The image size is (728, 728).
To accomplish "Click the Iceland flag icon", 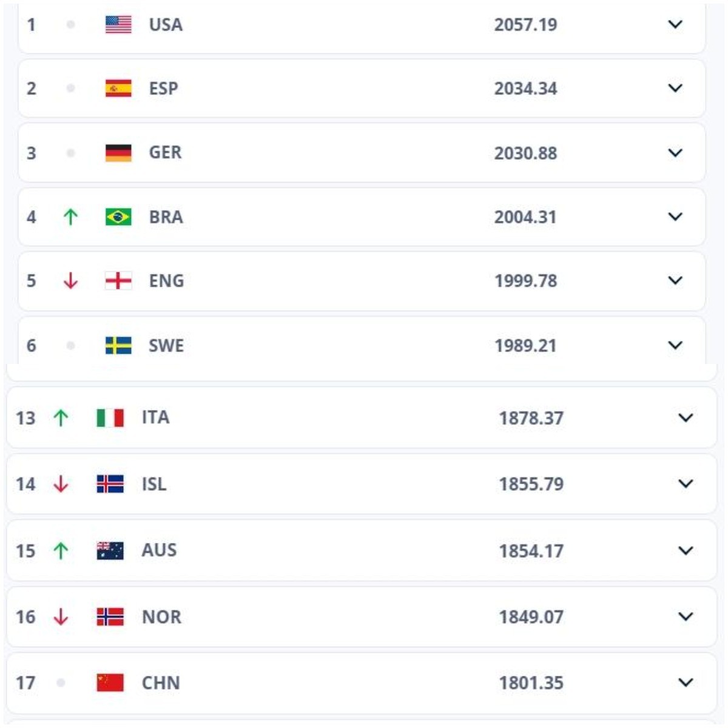I will [x=110, y=484].
